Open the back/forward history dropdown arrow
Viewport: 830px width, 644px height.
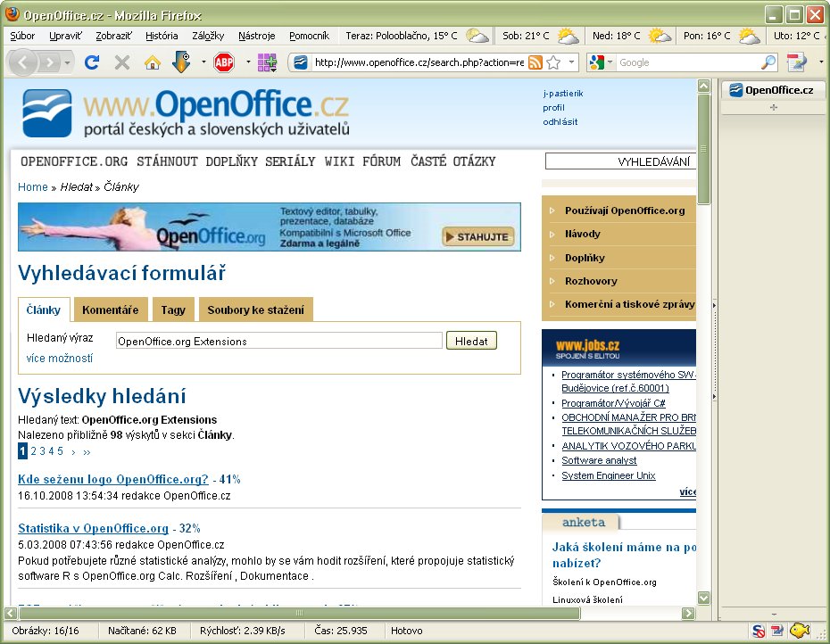(67, 63)
